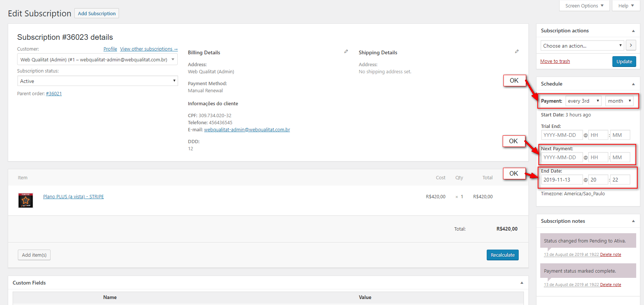Click the Recalculate button
This screenshot has height=305, width=644.
(502, 255)
